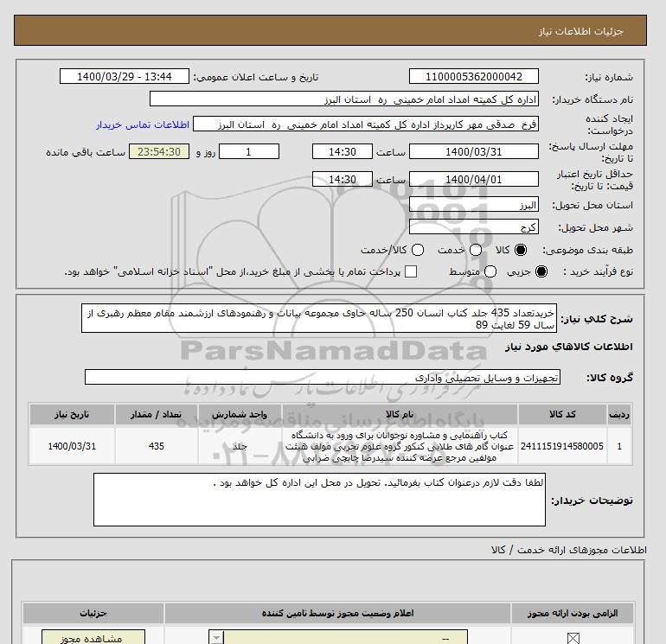
Task: Click the remaining days field showing 1
Action: tap(249, 151)
